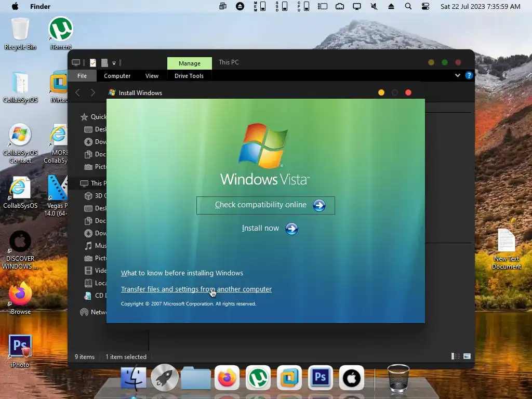Click the Install now arrow button
Image resolution: width=532 pixels, height=399 pixels.
[291, 229]
